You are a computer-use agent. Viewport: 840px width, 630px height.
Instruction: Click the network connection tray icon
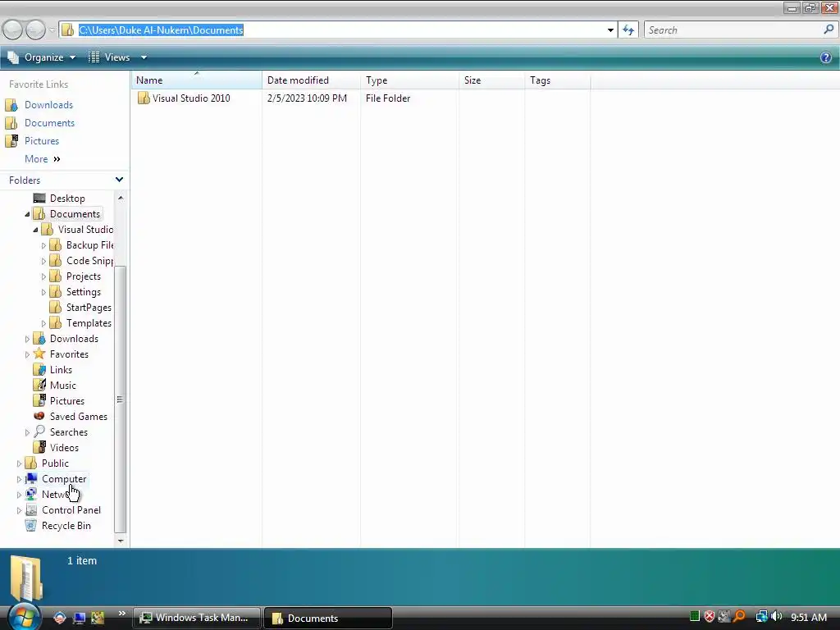[761, 617]
